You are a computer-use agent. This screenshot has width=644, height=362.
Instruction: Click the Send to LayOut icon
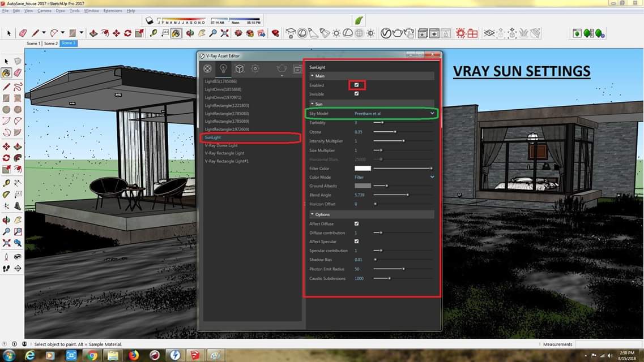point(262,33)
